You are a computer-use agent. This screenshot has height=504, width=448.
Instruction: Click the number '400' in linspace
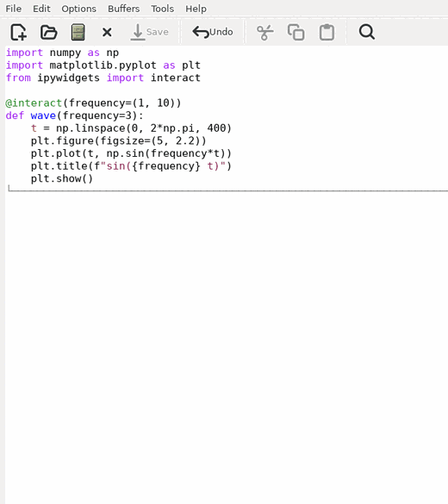coord(216,128)
